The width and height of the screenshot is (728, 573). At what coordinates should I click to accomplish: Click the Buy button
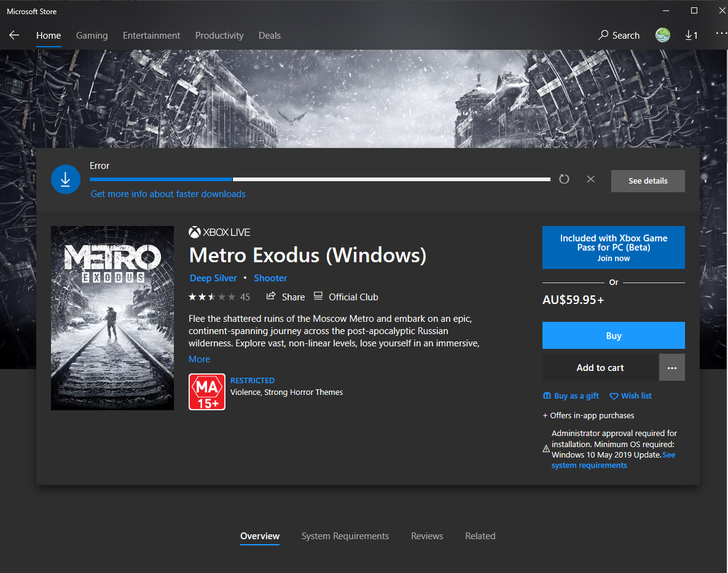point(613,335)
